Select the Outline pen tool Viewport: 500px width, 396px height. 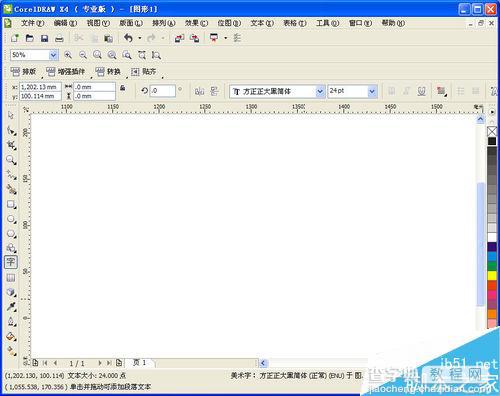pos(11,322)
